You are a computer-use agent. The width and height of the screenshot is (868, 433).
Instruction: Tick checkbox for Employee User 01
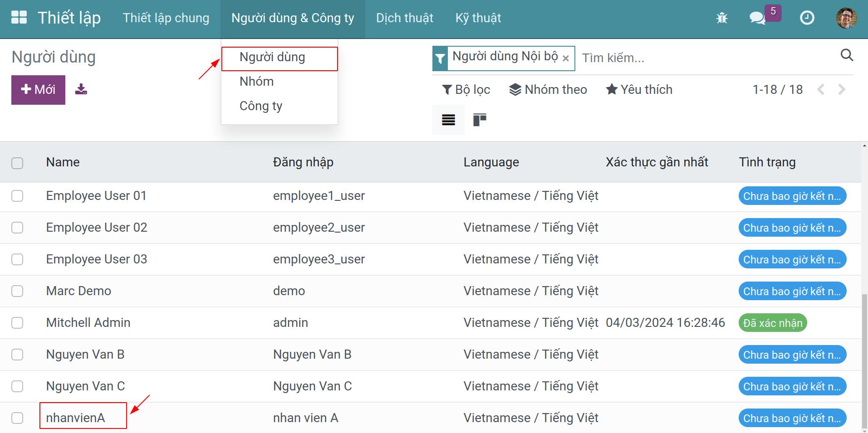(17, 196)
